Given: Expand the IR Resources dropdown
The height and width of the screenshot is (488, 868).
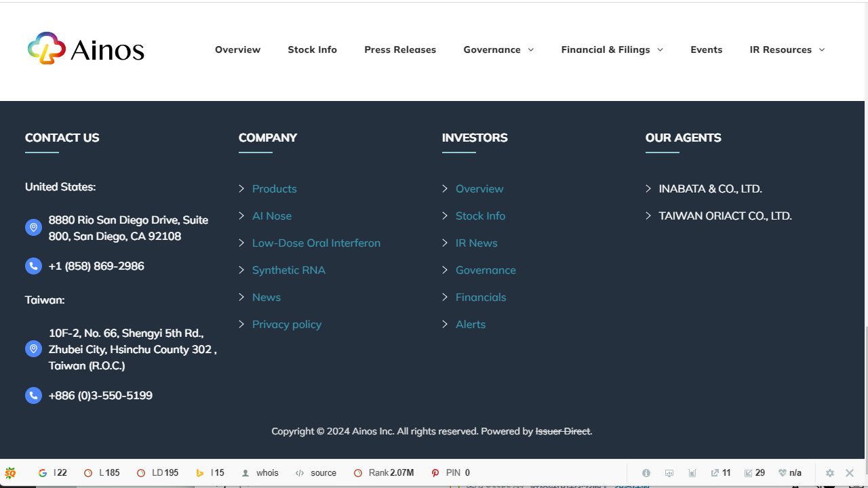Looking at the screenshot, I should [x=787, y=49].
